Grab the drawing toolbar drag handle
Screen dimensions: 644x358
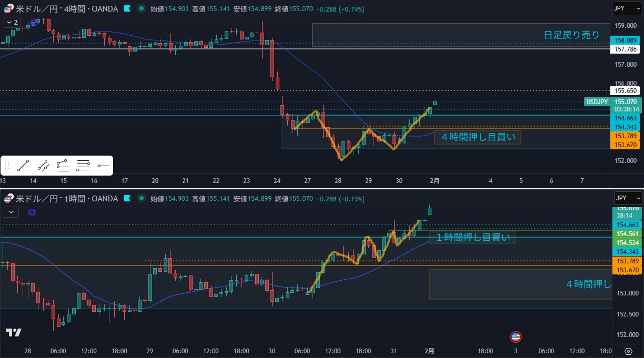pyautogui.click(x=7, y=166)
